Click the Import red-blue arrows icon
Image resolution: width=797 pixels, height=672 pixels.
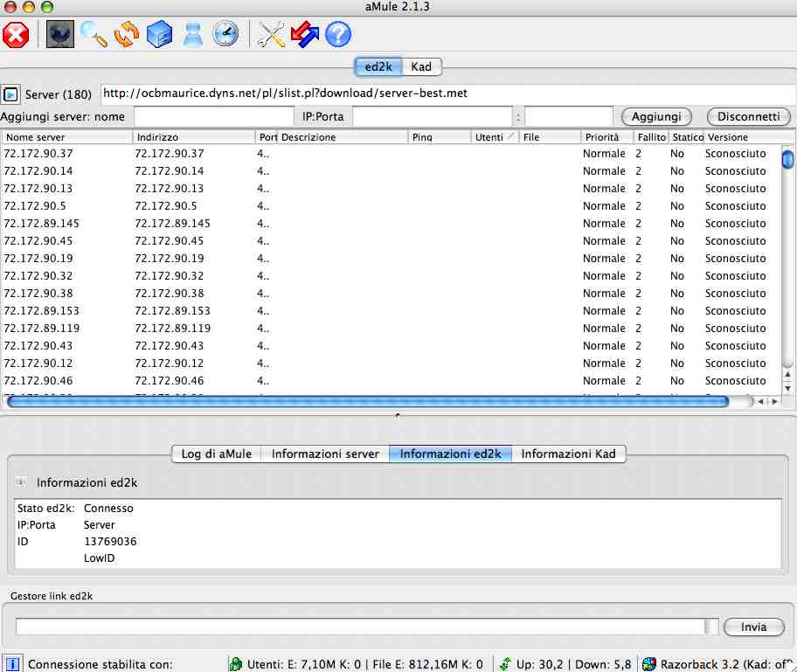point(304,35)
